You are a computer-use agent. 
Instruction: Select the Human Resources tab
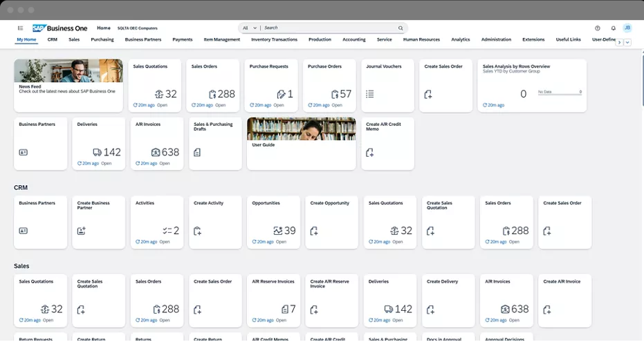point(421,40)
